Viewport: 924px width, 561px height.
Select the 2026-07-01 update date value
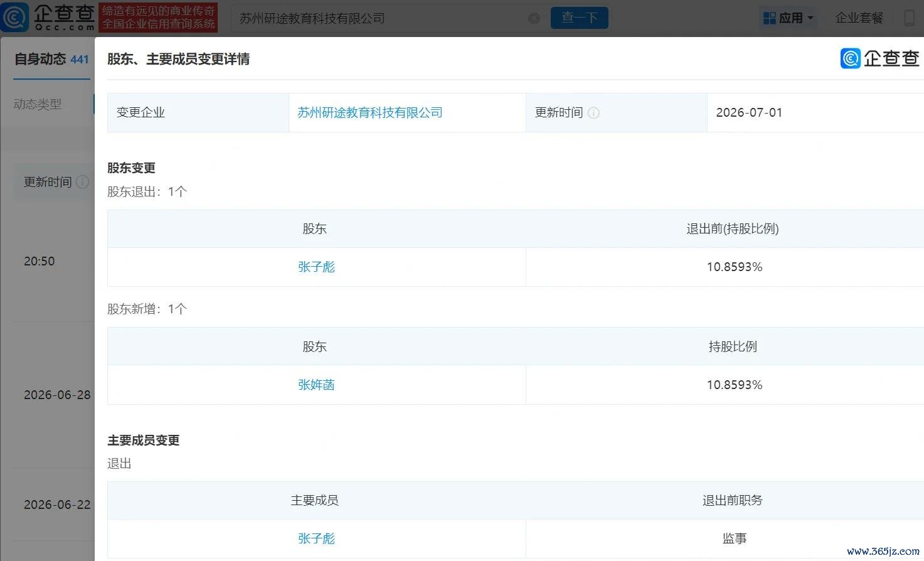pyautogui.click(x=749, y=112)
